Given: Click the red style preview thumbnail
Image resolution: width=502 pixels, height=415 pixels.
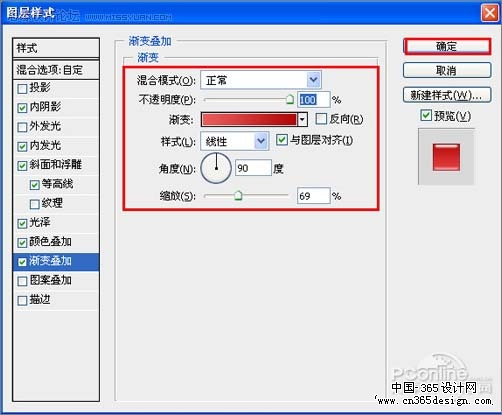Looking at the screenshot, I should tap(446, 157).
